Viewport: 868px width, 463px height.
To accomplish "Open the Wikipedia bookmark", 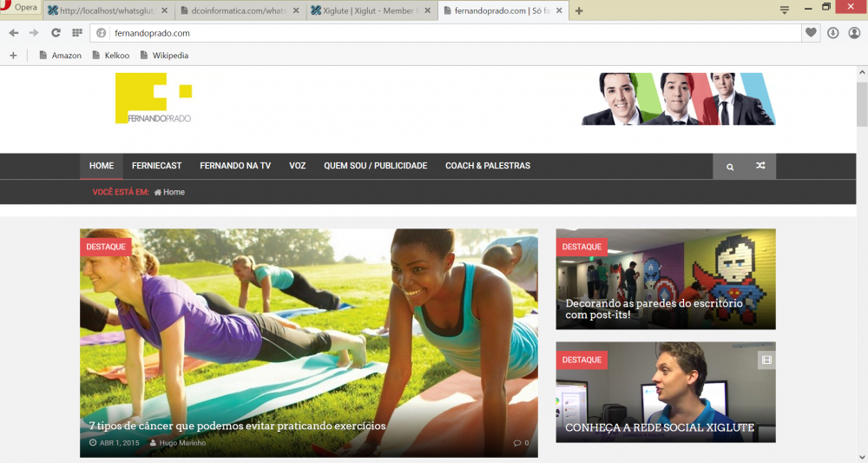I will tap(169, 56).
